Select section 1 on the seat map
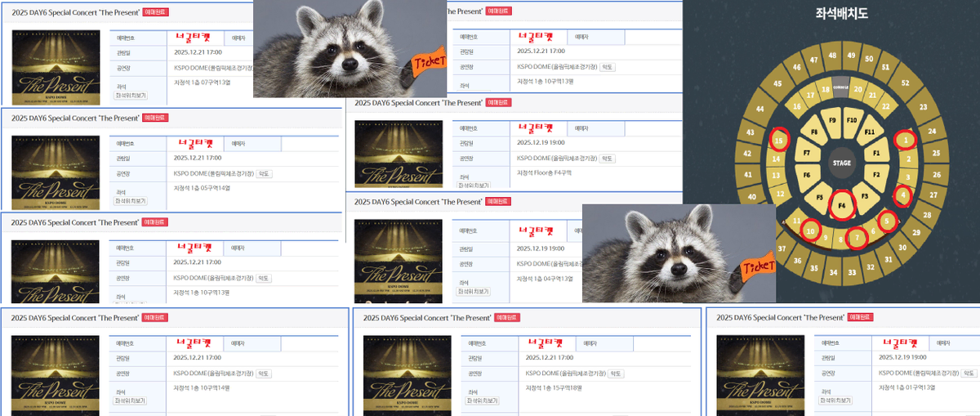This screenshot has width=980, height=416. 906,140
